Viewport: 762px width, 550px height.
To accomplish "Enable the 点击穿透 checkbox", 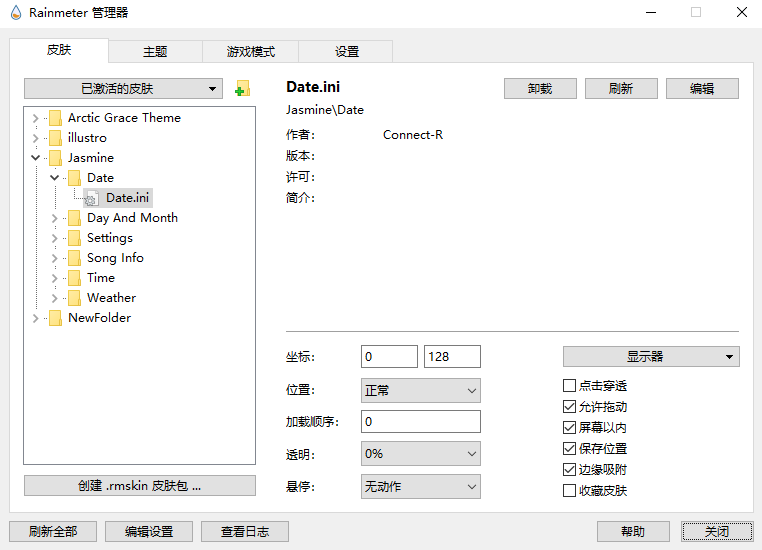I will click(570, 386).
